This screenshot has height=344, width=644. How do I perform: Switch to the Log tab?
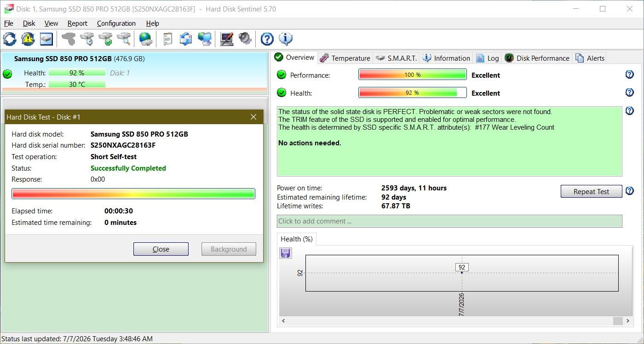pyautogui.click(x=488, y=58)
